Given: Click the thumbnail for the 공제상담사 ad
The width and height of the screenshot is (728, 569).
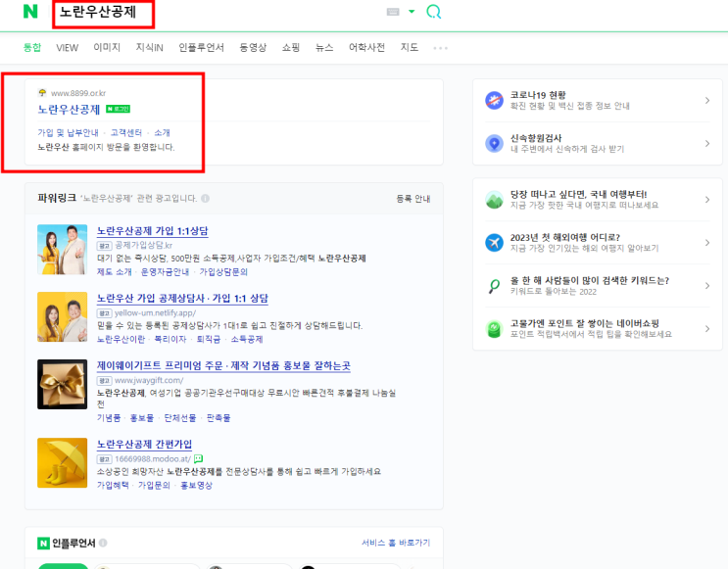Looking at the screenshot, I should (62, 317).
